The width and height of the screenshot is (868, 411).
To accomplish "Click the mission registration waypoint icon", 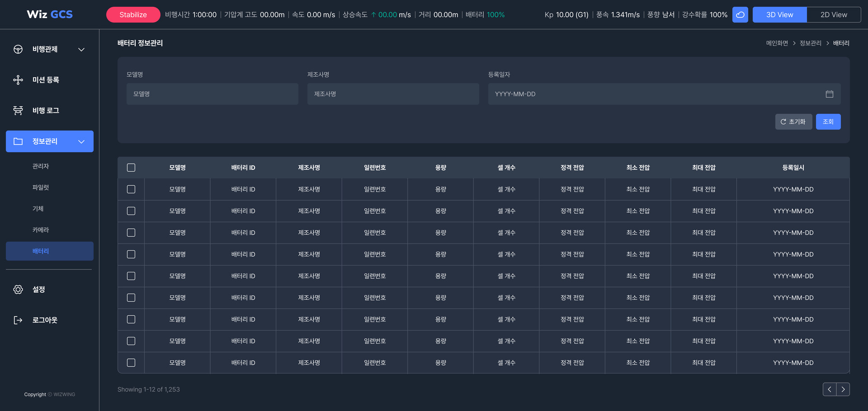I will pos(18,80).
